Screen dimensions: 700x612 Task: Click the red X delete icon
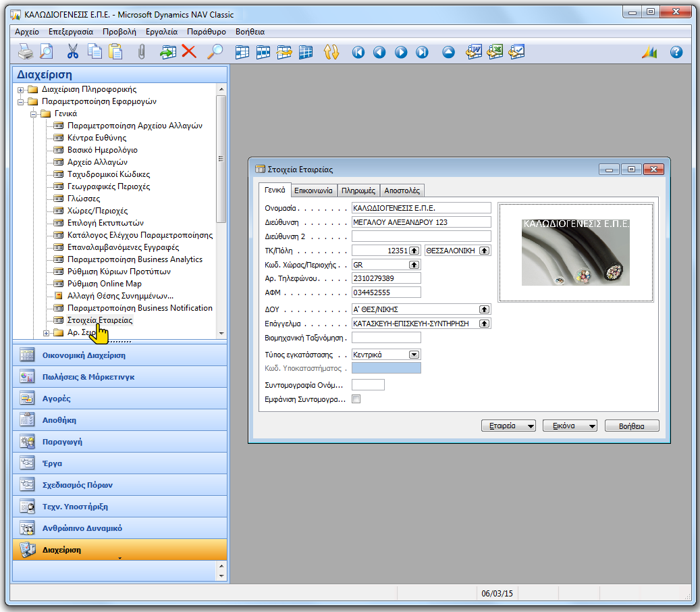point(189,52)
